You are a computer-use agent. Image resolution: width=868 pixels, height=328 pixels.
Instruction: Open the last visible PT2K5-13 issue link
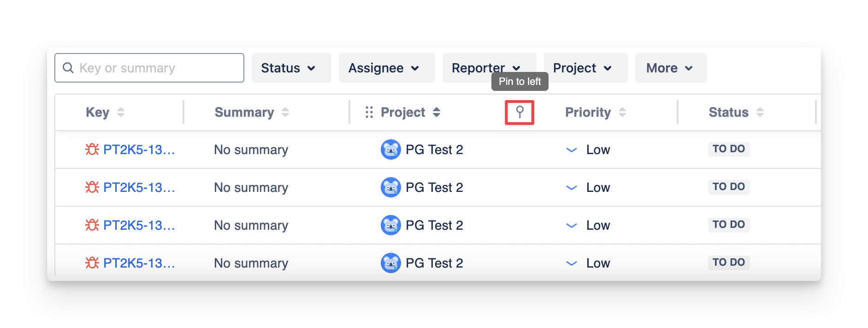coord(139,263)
